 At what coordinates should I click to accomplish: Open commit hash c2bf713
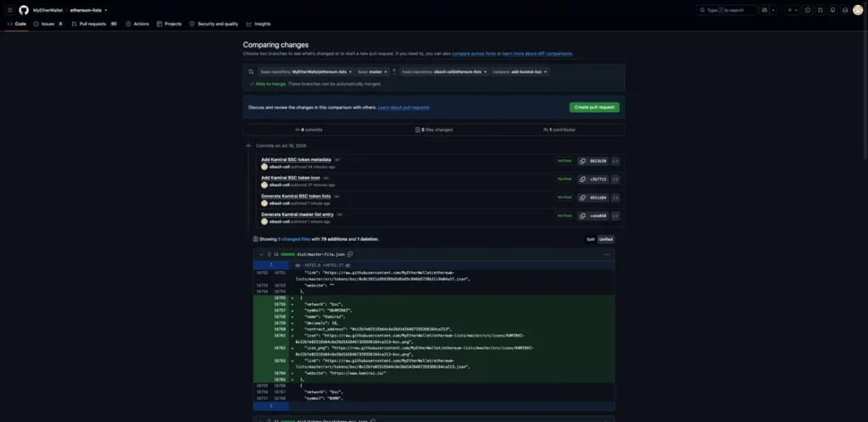598,179
